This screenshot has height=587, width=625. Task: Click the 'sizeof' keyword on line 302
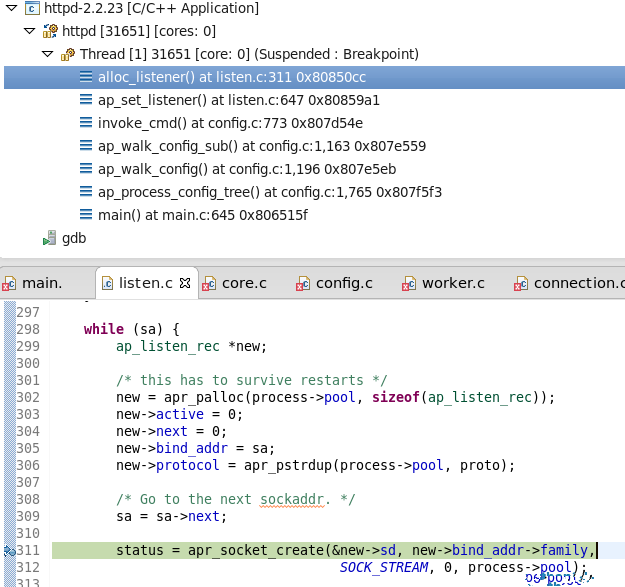(395, 397)
